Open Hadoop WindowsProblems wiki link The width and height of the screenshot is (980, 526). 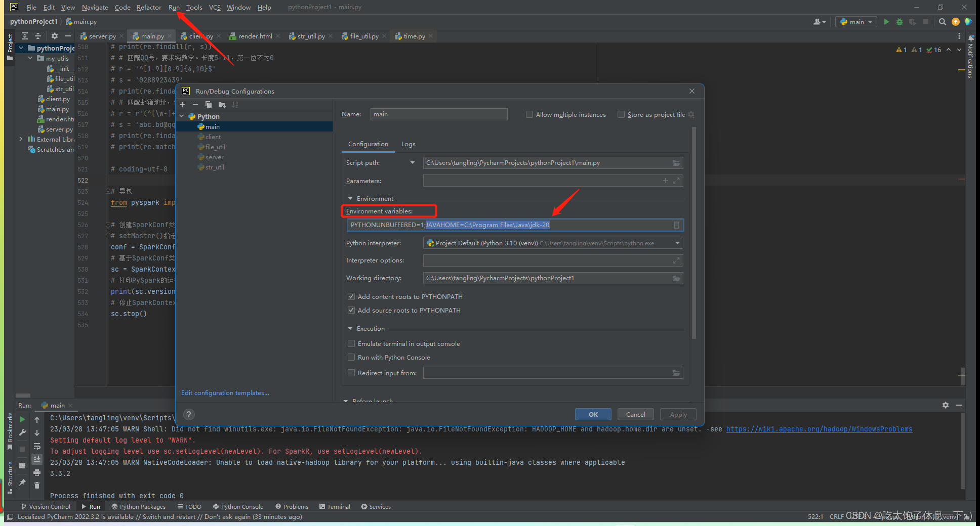(819, 429)
